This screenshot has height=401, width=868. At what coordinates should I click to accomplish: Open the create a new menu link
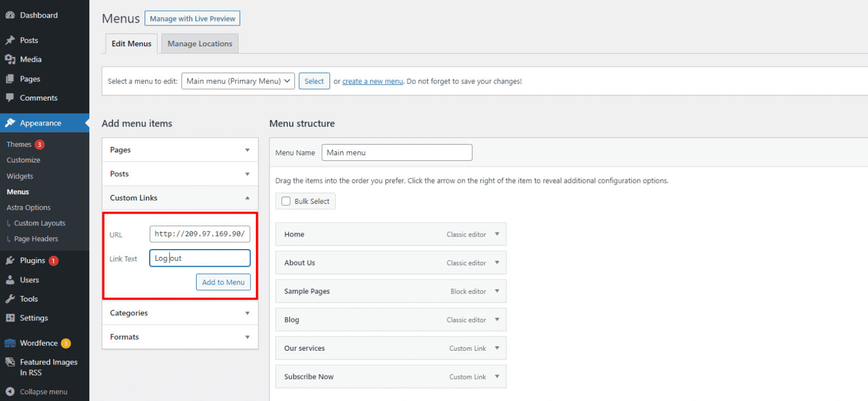372,81
